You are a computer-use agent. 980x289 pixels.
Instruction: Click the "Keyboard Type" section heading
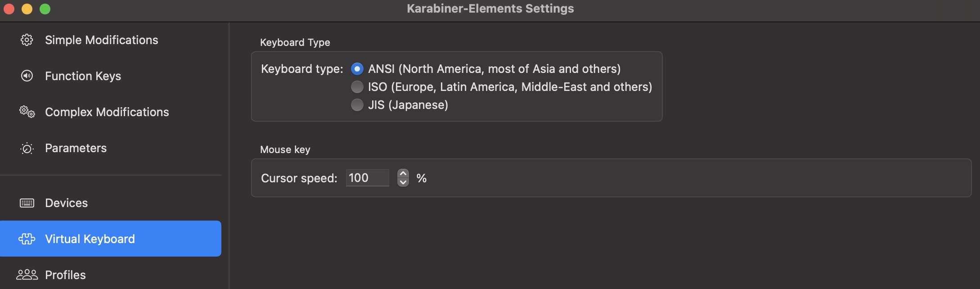pos(295,42)
